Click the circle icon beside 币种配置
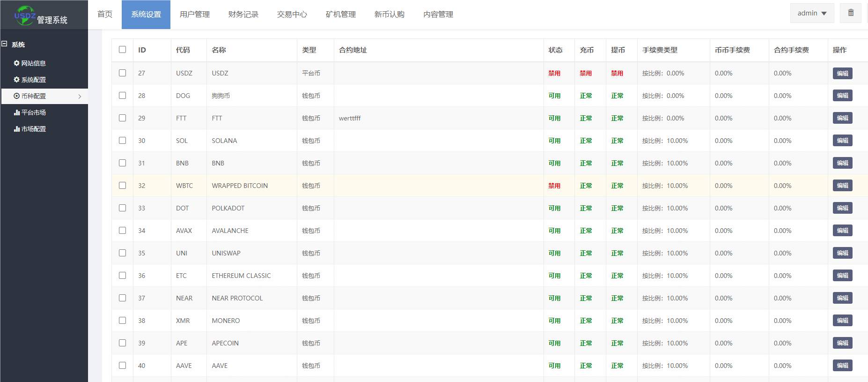Screen dimensions: 868x382 [x=17, y=96]
